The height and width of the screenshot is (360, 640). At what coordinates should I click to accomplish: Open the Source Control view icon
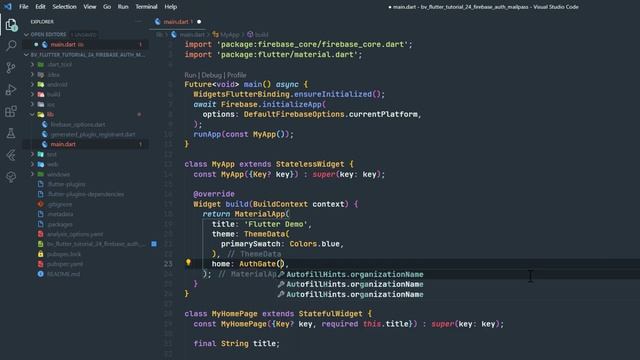tap(11, 67)
